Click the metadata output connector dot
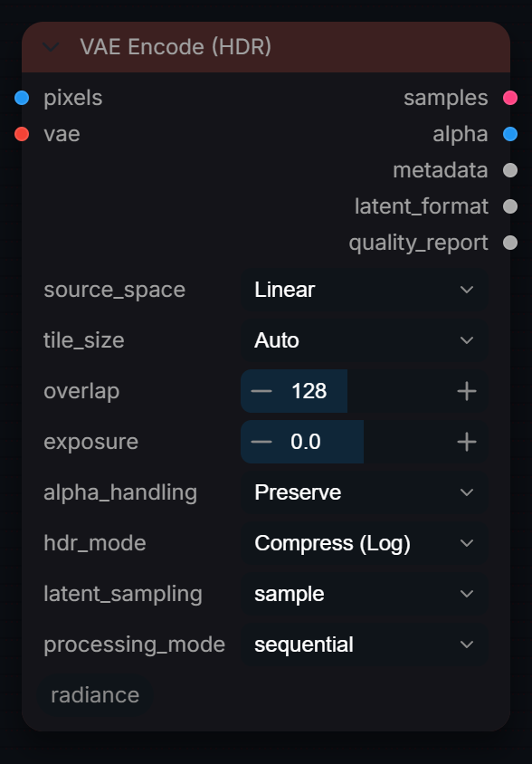532x764 pixels. [510, 170]
